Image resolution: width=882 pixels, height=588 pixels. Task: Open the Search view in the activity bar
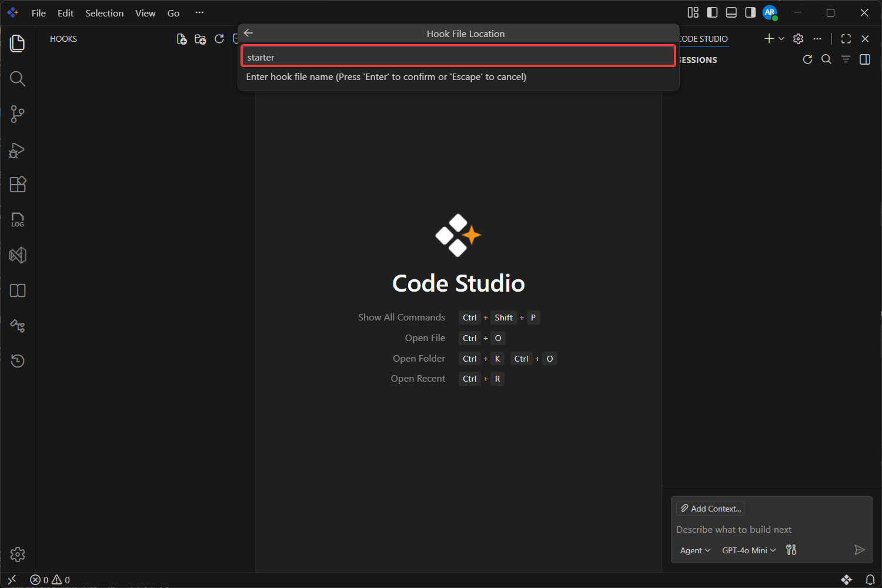click(18, 78)
